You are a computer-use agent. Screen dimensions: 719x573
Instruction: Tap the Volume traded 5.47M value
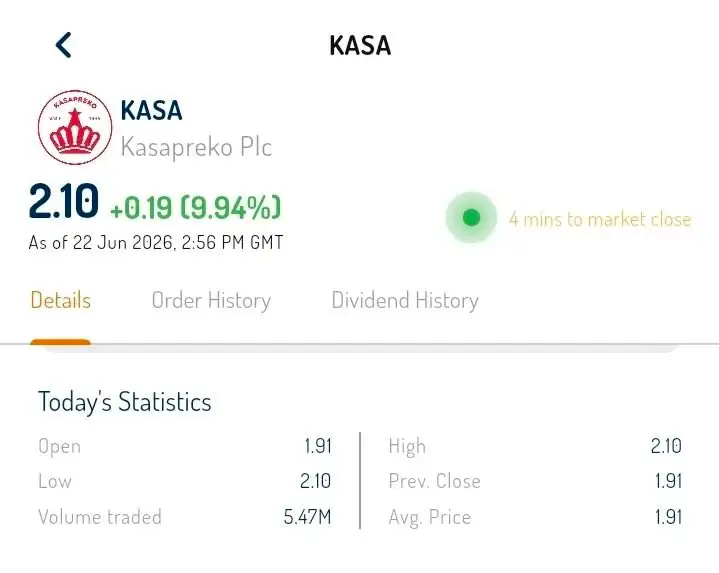307,517
